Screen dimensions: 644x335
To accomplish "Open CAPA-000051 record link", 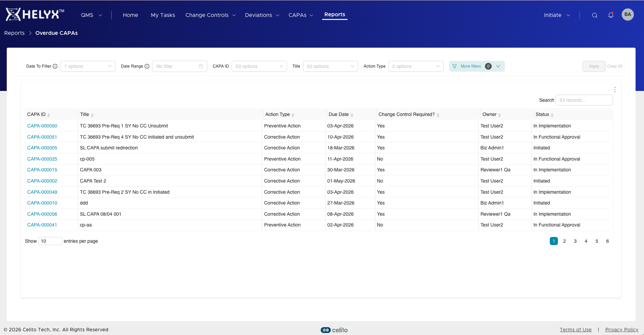I will pyautogui.click(x=42, y=137).
